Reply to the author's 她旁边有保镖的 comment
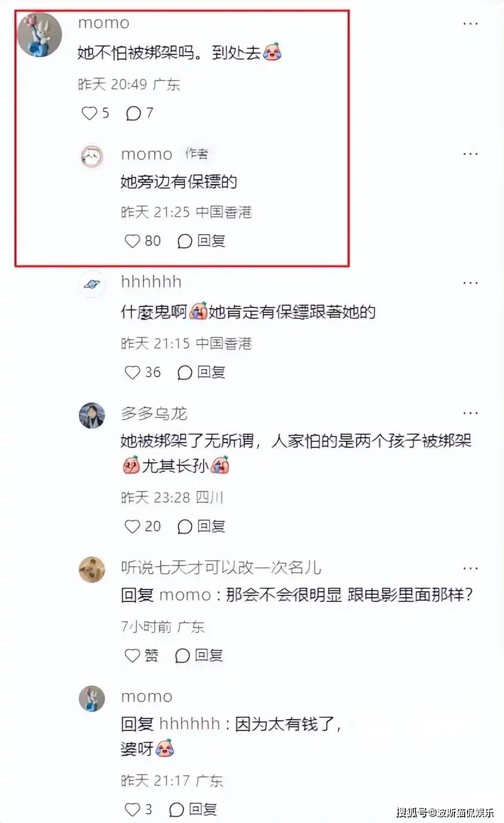The width and height of the screenshot is (504, 823). point(201,241)
